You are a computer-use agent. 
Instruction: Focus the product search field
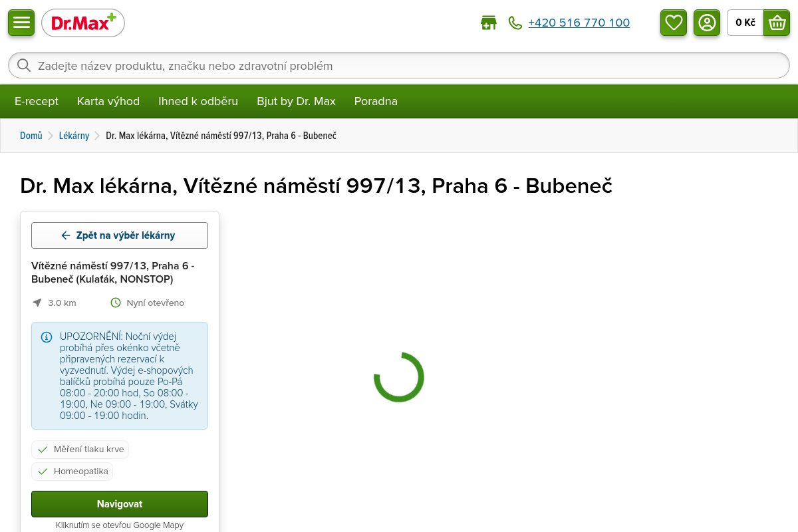pyautogui.click(x=399, y=65)
